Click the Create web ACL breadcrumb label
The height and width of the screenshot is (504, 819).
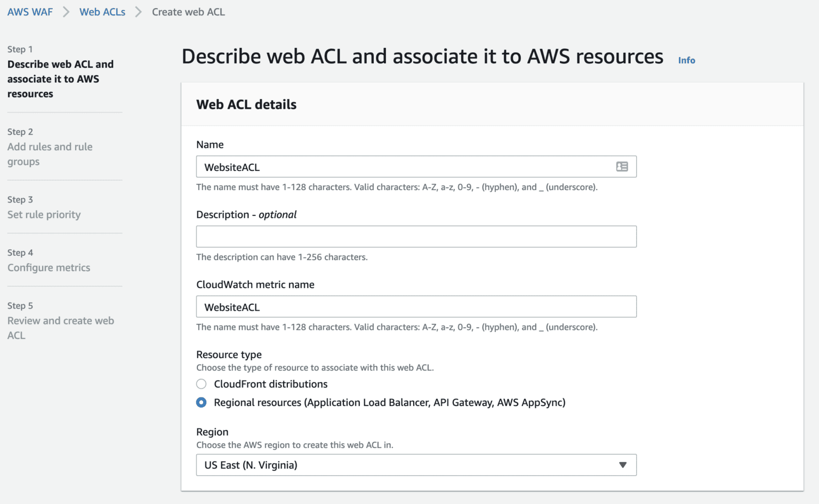tap(188, 11)
